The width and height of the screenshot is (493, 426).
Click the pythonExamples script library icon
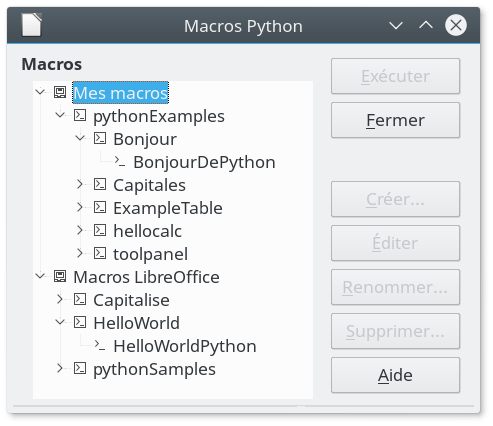80,115
